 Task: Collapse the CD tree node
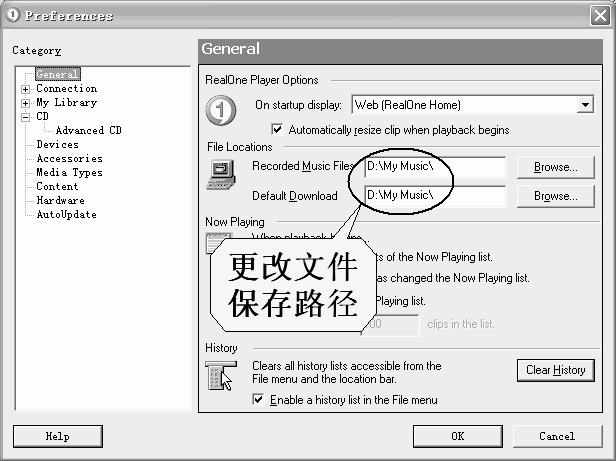click(x=26, y=117)
